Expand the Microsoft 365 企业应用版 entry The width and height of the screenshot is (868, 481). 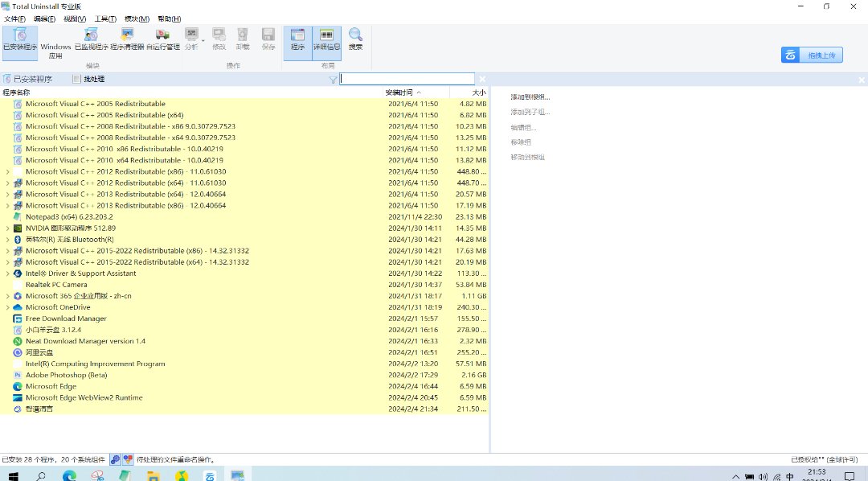pos(8,296)
